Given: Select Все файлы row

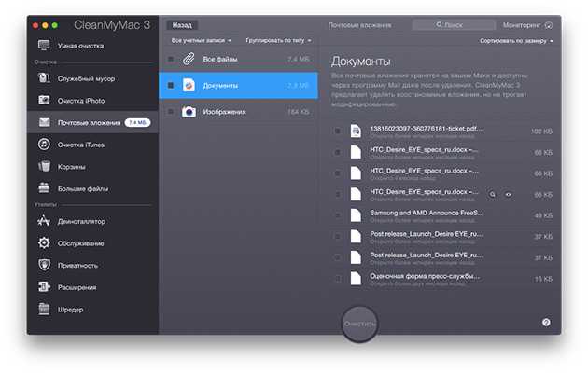Looking at the screenshot, I should coord(239,59).
